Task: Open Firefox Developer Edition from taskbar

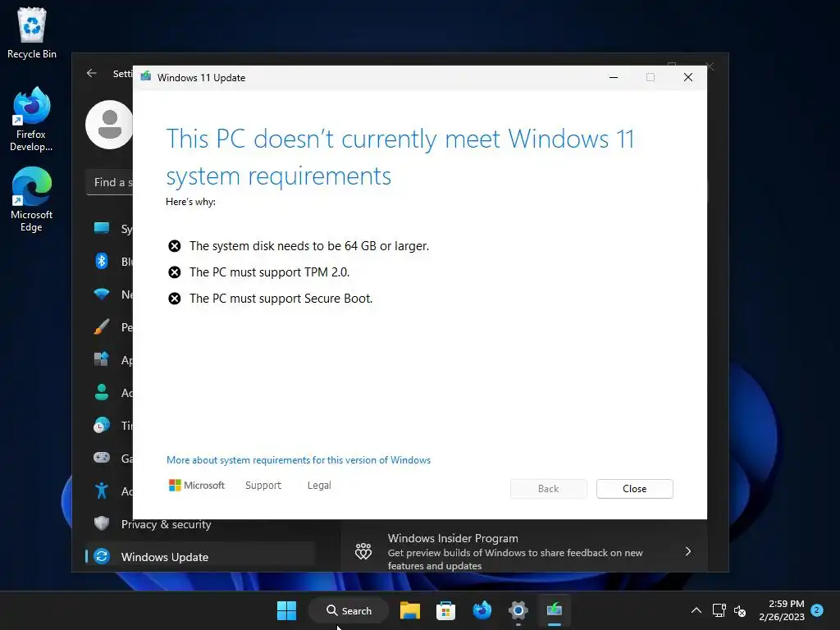Action: pyautogui.click(x=482, y=610)
